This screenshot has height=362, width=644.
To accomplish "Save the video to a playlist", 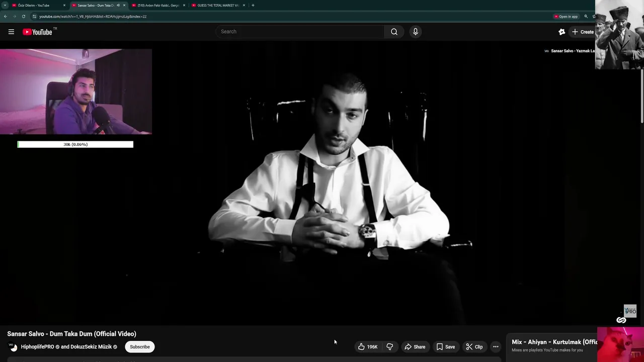I will tap(446, 347).
